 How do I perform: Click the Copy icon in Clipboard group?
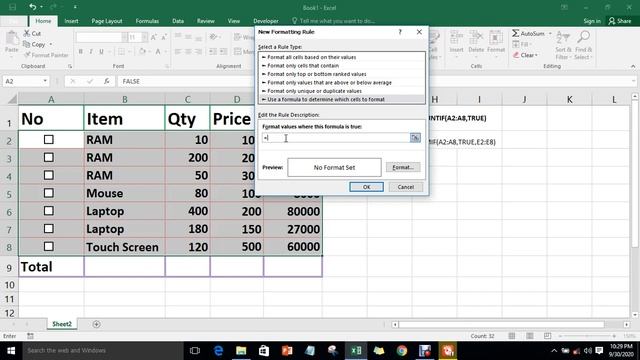coord(27,44)
